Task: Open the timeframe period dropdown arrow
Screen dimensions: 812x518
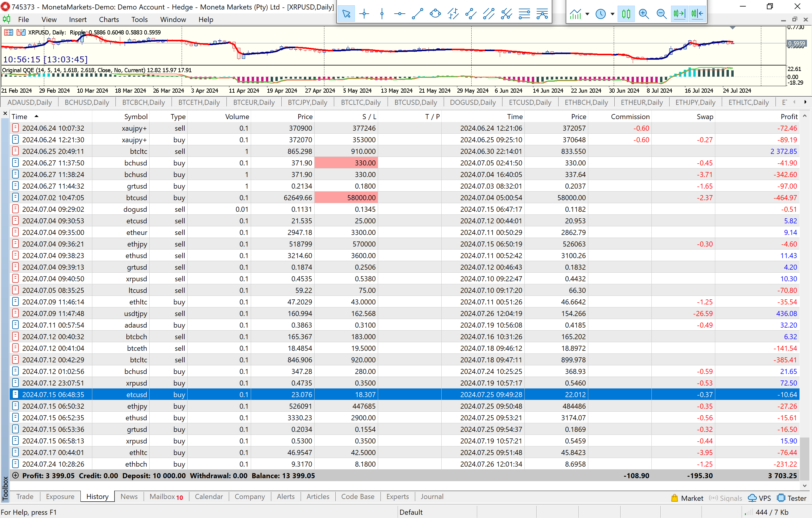Action: point(612,14)
